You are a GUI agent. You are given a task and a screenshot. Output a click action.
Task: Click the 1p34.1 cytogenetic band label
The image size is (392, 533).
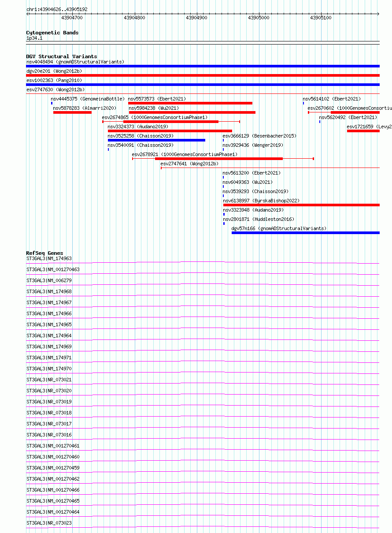coord(34,38)
